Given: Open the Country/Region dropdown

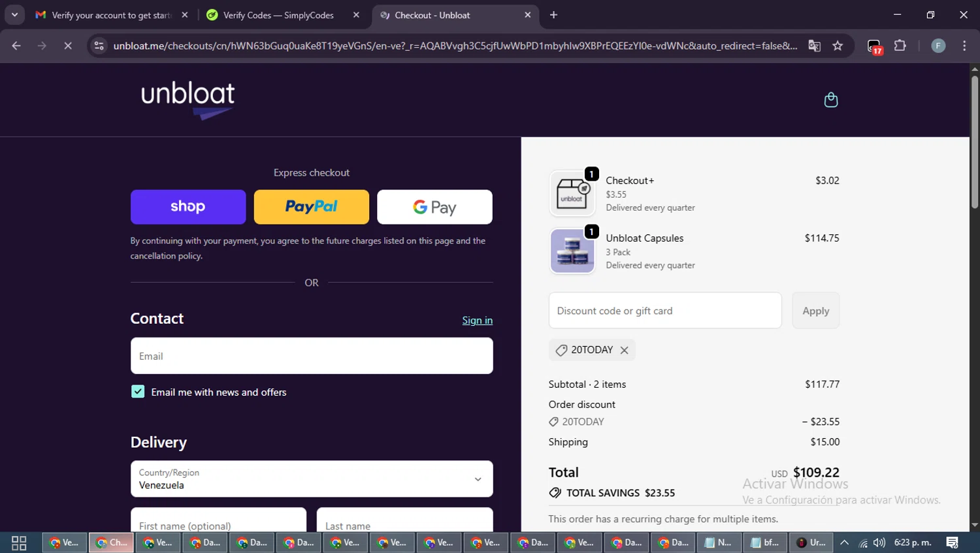Looking at the screenshot, I should [x=312, y=479].
